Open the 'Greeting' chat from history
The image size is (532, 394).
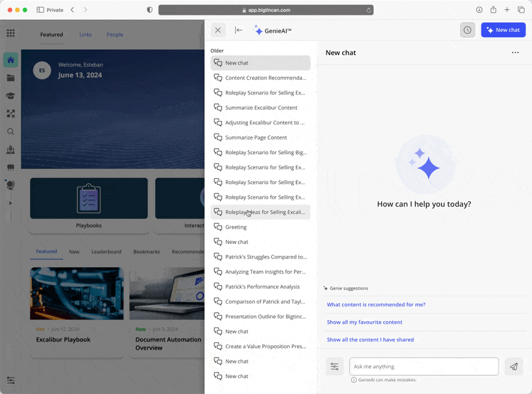tap(235, 227)
